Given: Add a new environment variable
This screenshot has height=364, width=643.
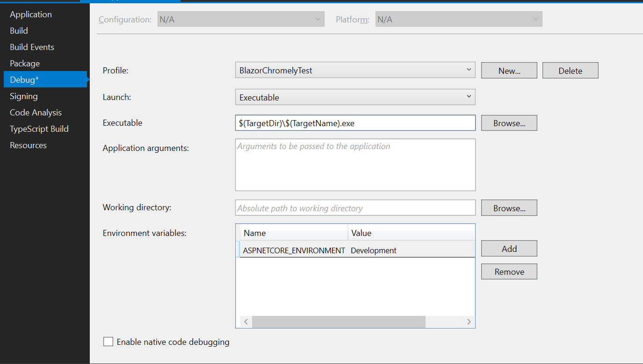Looking at the screenshot, I should 509,248.
